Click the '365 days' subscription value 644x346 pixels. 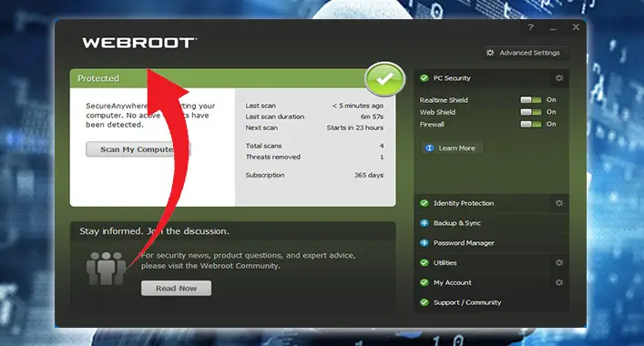pyautogui.click(x=369, y=175)
